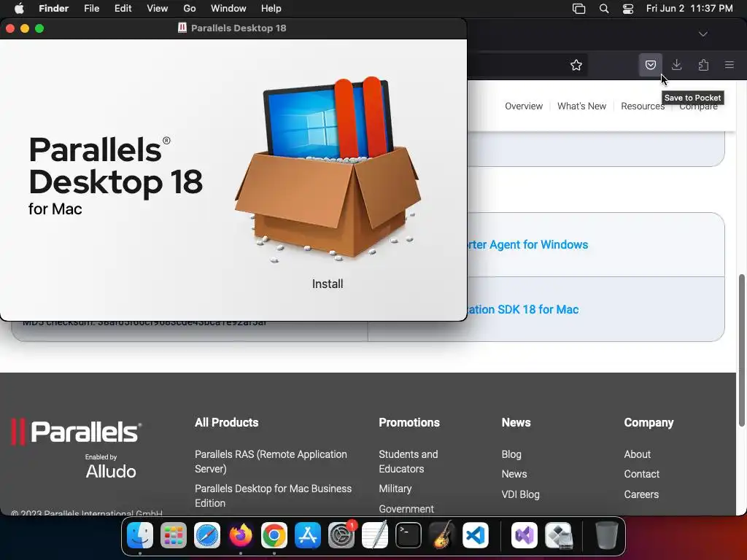The width and height of the screenshot is (747, 560).
Task: Follow the Agent for Windows link
Action: coord(528,245)
